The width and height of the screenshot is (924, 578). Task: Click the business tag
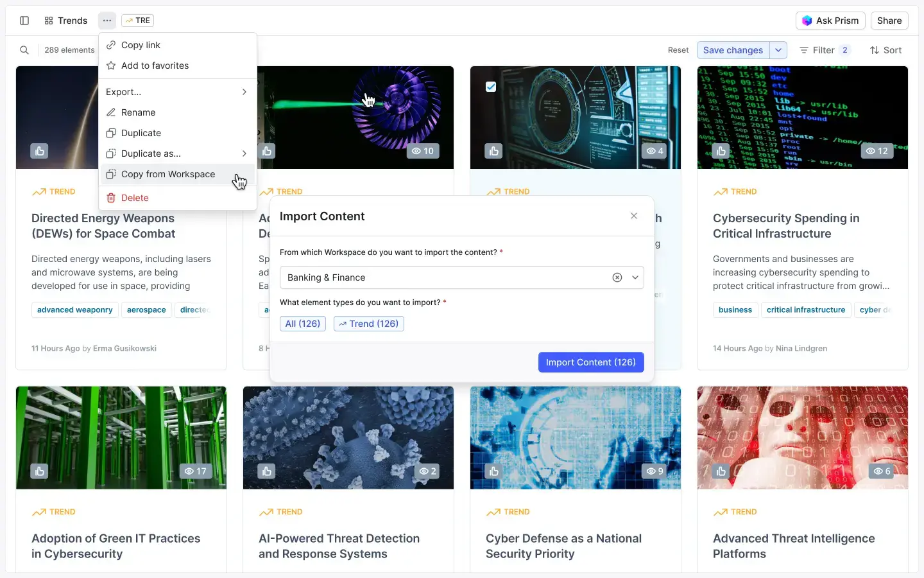pos(735,310)
